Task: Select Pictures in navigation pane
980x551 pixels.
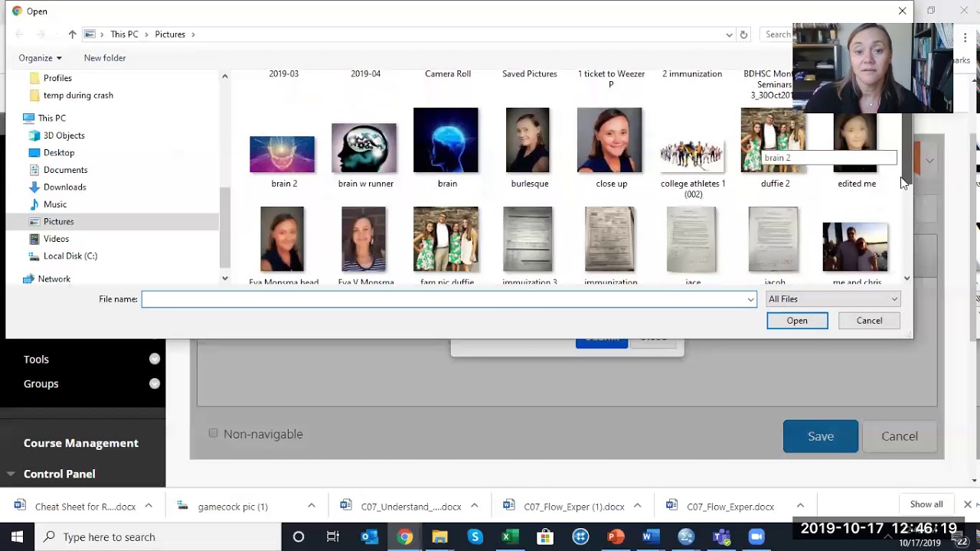Action: pyautogui.click(x=58, y=221)
